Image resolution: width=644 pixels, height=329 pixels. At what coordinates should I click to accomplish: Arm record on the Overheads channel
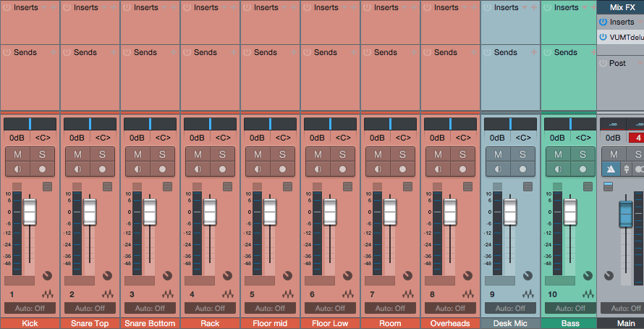click(x=462, y=169)
